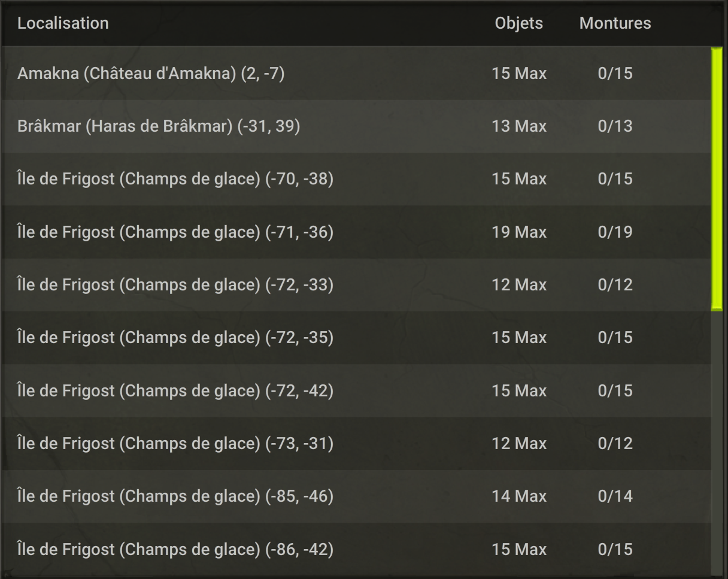The width and height of the screenshot is (728, 579).
Task: Sort by the Montures column header
Action: coord(615,23)
